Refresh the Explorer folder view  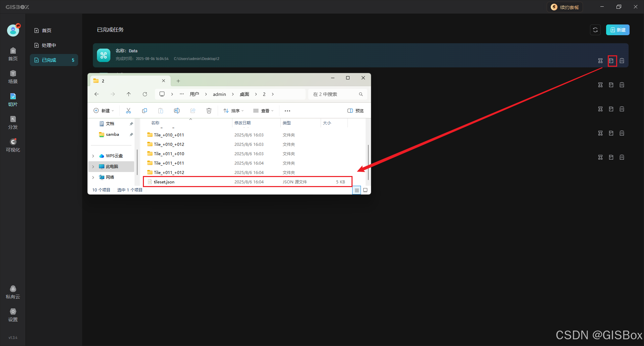click(145, 94)
